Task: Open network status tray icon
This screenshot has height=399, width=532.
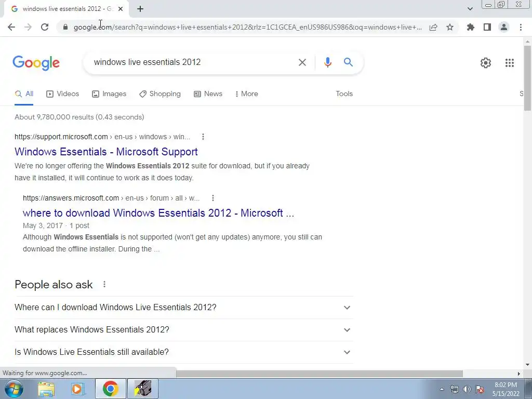Action: tap(454, 389)
